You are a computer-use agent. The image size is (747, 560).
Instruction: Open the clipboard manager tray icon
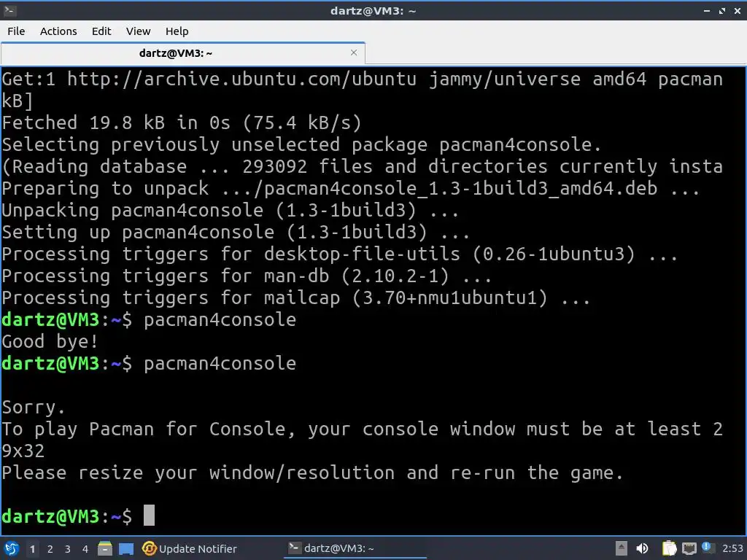pos(669,548)
